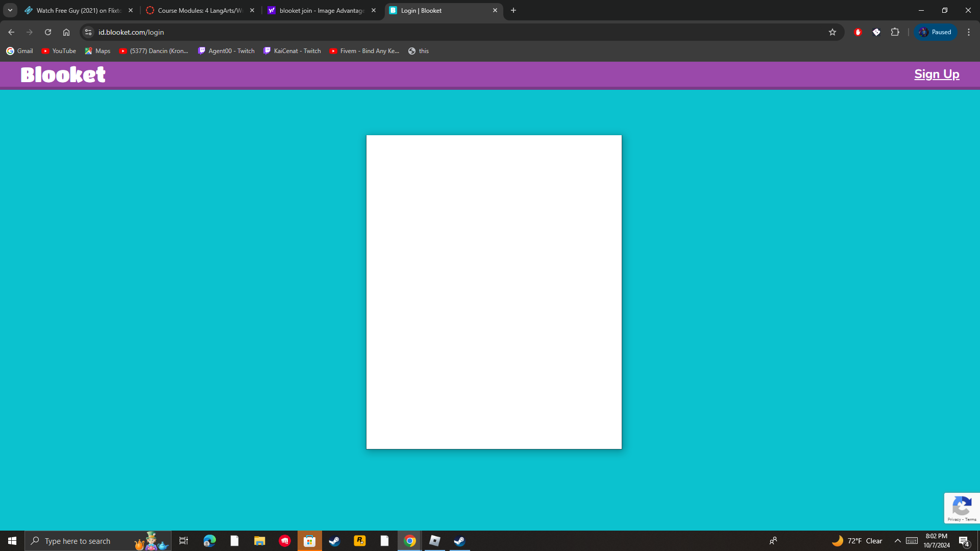This screenshot has height=551, width=980.
Task: Click the site information icon
Action: point(88,32)
